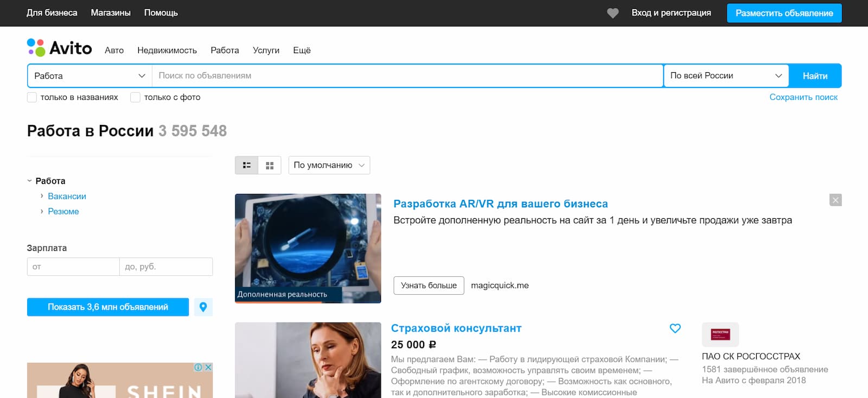Switch to list view layout

click(x=247, y=165)
